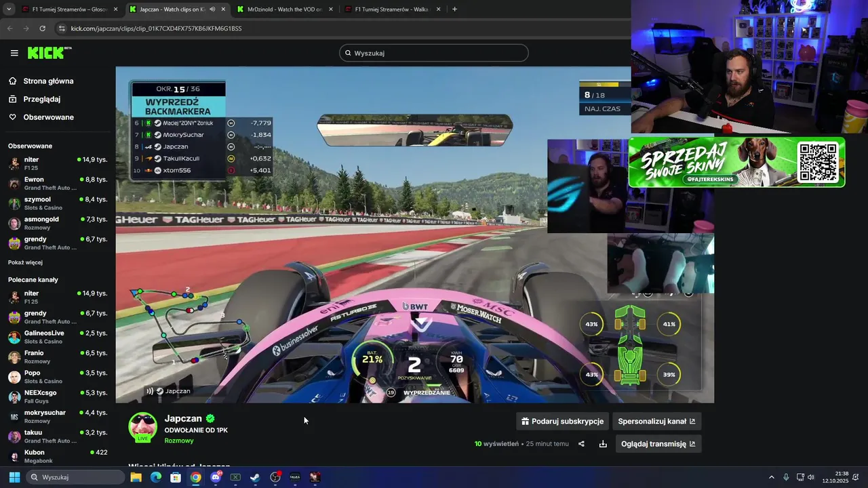
Task: Open recommended channel Kubon
Action: point(58,456)
